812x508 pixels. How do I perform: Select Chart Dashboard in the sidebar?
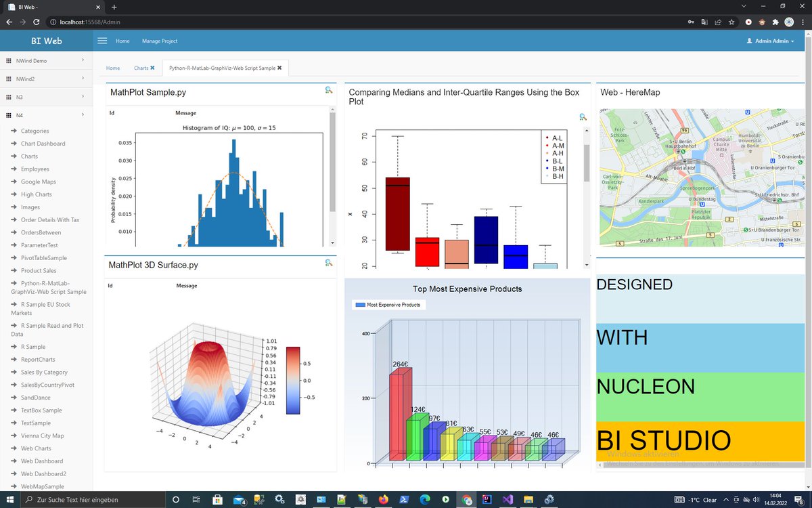43,143
